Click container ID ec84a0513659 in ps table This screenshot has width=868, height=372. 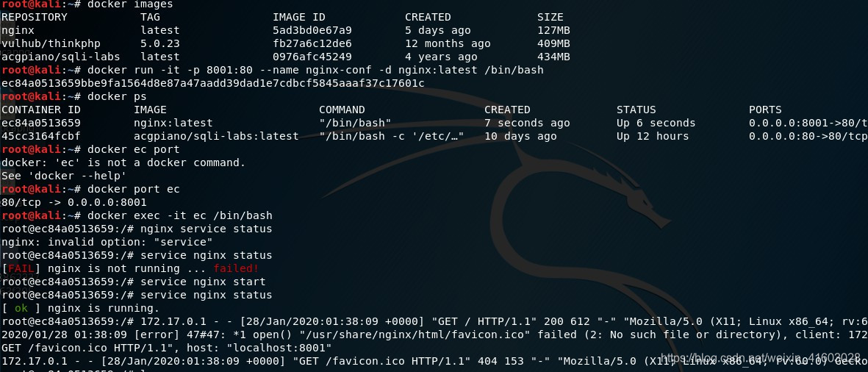[41, 124]
